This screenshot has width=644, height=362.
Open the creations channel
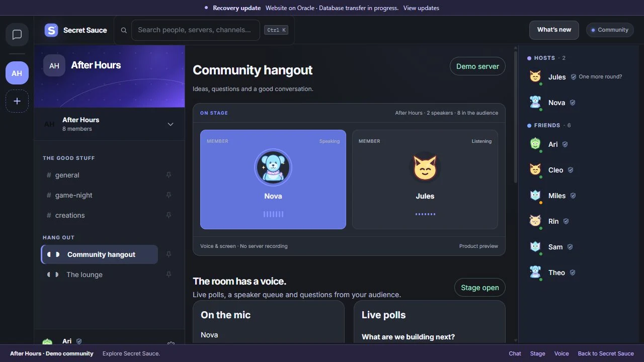point(99,215)
